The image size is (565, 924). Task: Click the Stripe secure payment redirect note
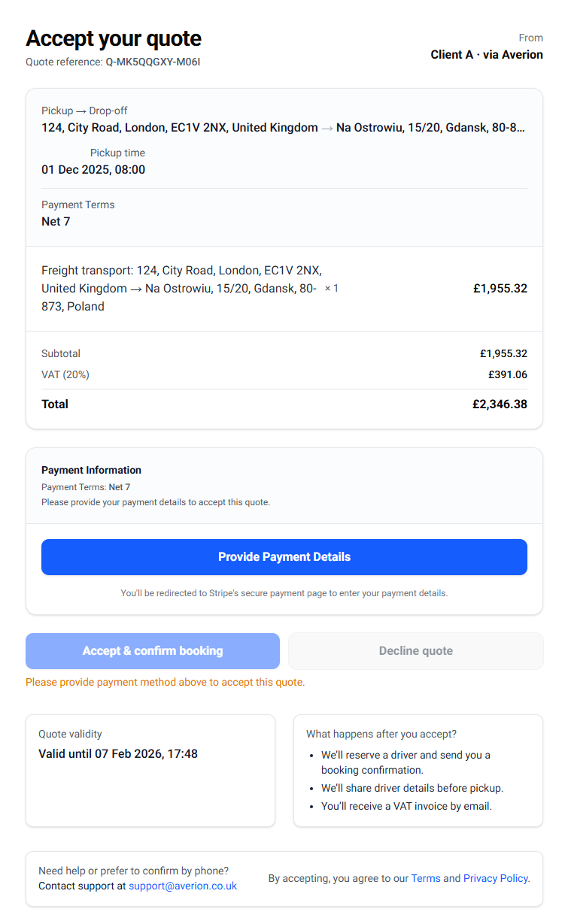284,593
